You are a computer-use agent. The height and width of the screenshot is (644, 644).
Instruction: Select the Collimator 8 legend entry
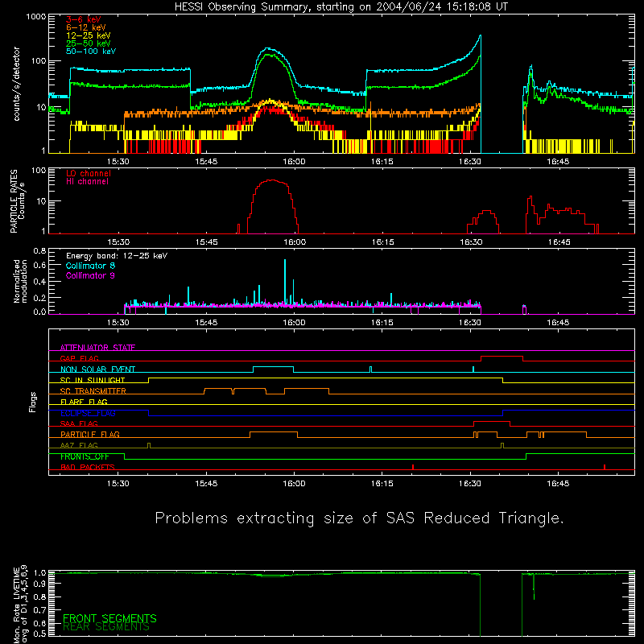coord(90,266)
